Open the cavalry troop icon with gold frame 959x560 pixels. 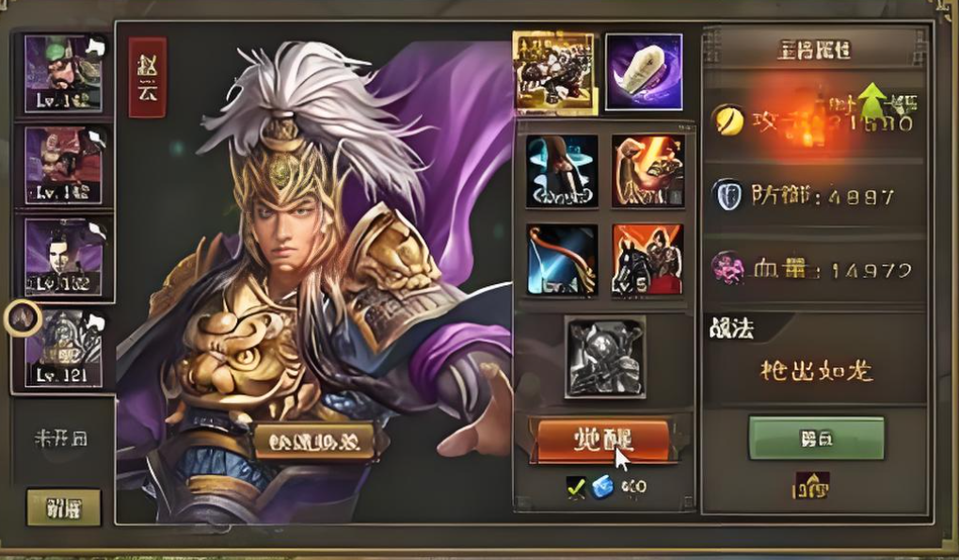pyautogui.click(x=554, y=72)
